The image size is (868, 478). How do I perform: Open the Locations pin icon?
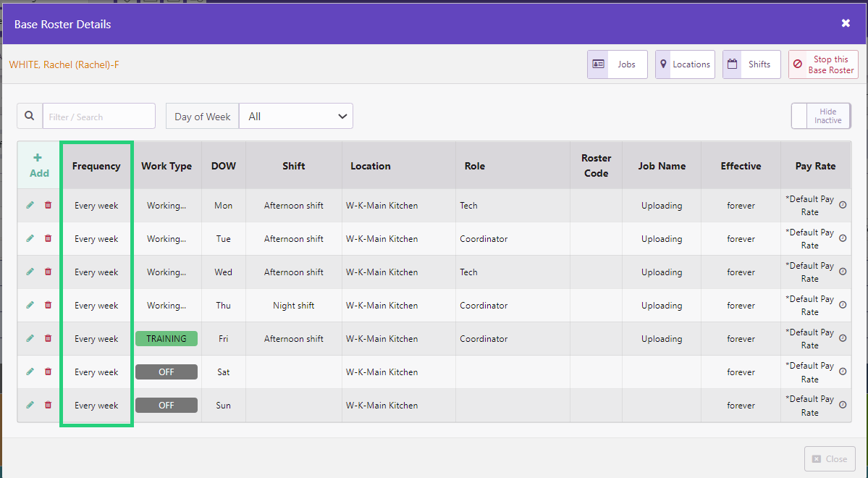pos(663,64)
